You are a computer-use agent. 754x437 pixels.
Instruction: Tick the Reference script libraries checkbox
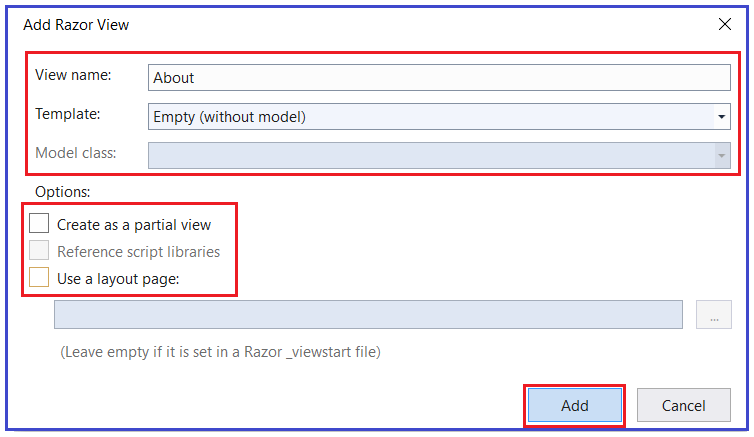(39, 250)
